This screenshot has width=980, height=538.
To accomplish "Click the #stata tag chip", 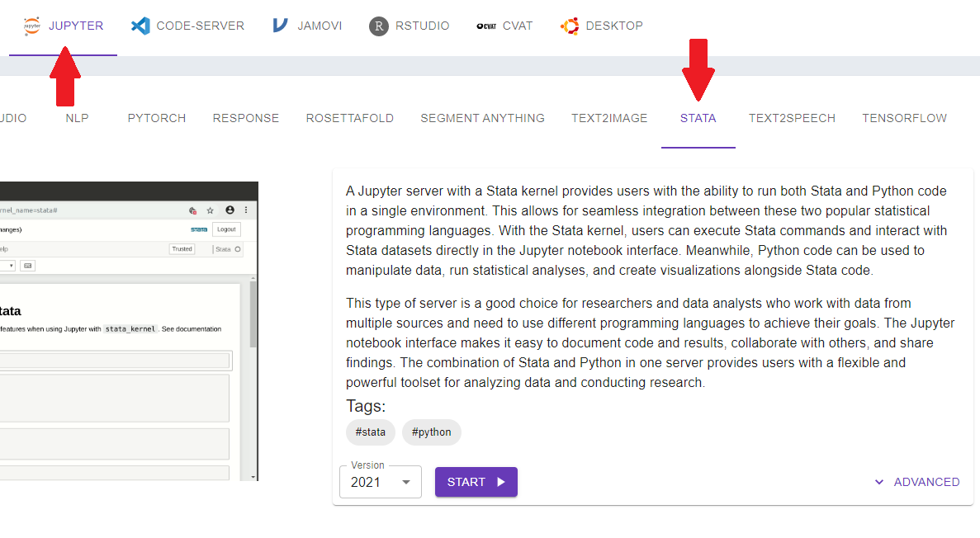I will pos(370,432).
